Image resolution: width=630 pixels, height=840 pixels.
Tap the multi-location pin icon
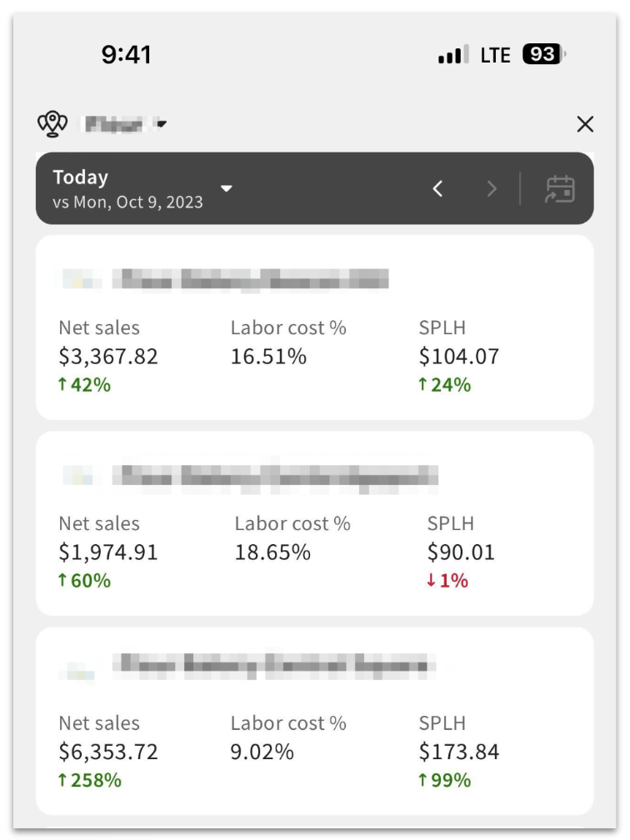(x=52, y=124)
